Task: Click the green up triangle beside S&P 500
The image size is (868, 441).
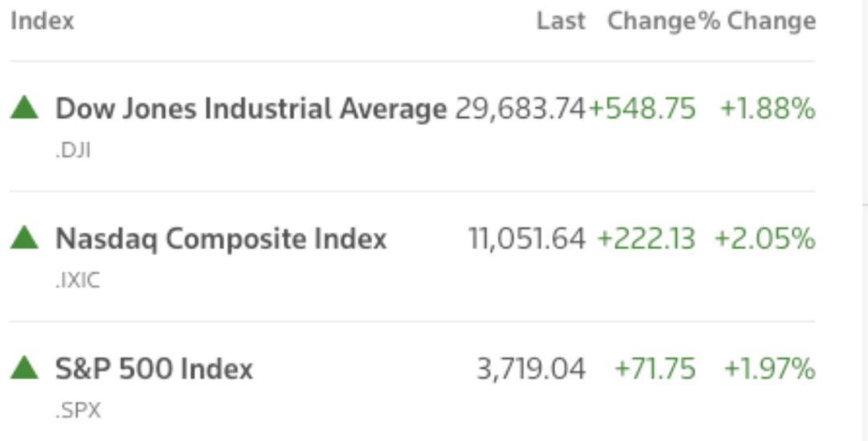Action: [24, 368]
